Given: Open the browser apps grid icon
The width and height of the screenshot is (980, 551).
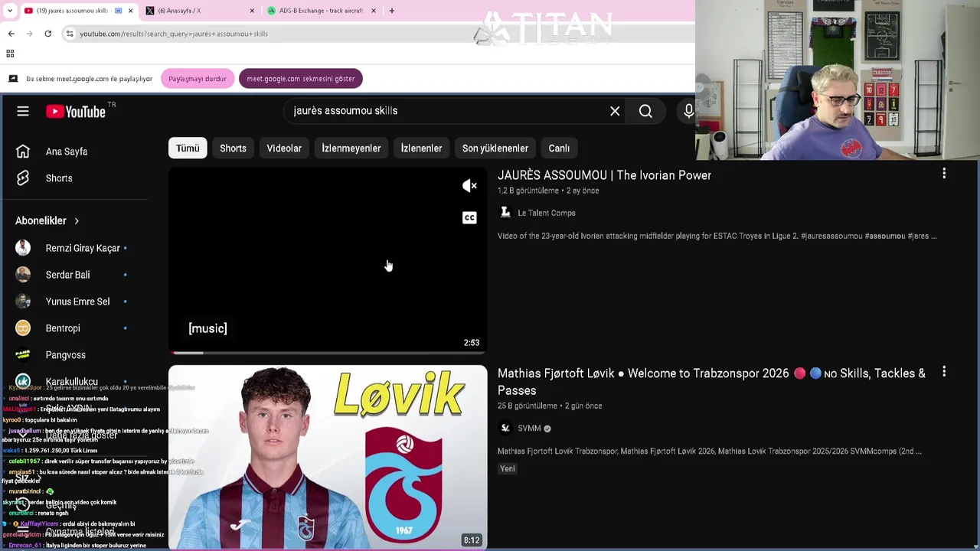Looking at the screenshot, I should tap(10, 54).
